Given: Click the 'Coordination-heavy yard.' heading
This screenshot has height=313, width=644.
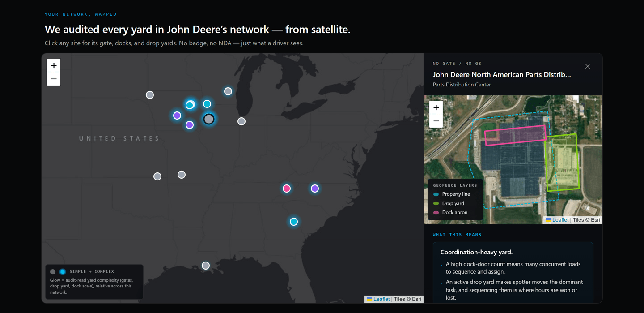Looking at the screenshot, I should tap(476, 252).
